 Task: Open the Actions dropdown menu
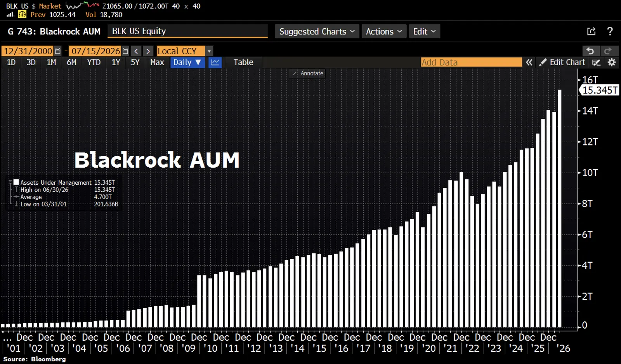pos(384,31)
